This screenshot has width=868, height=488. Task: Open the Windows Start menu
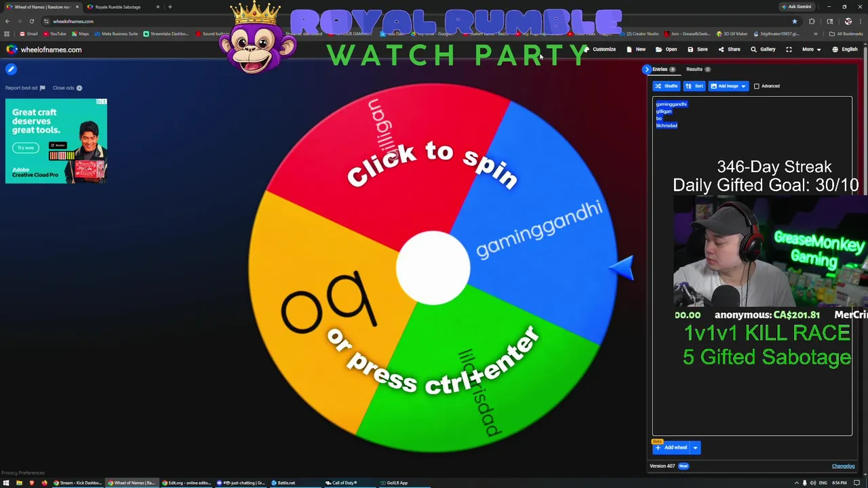pyautogui.click(x=6, y=483)
